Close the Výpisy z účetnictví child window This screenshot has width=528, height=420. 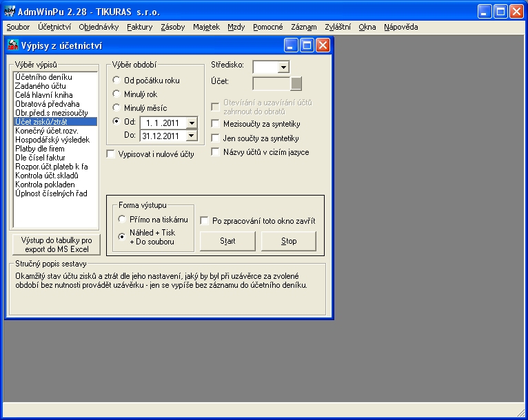323,45
